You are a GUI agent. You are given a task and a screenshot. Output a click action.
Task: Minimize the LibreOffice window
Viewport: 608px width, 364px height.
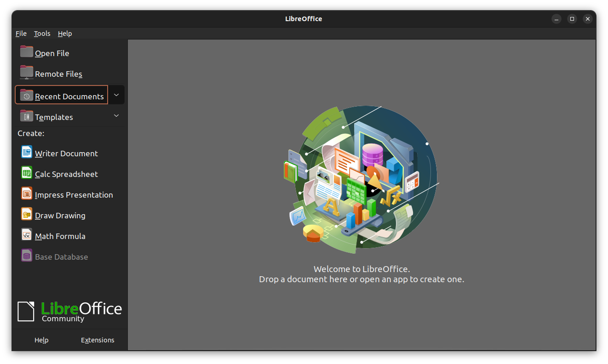point(557,19)
